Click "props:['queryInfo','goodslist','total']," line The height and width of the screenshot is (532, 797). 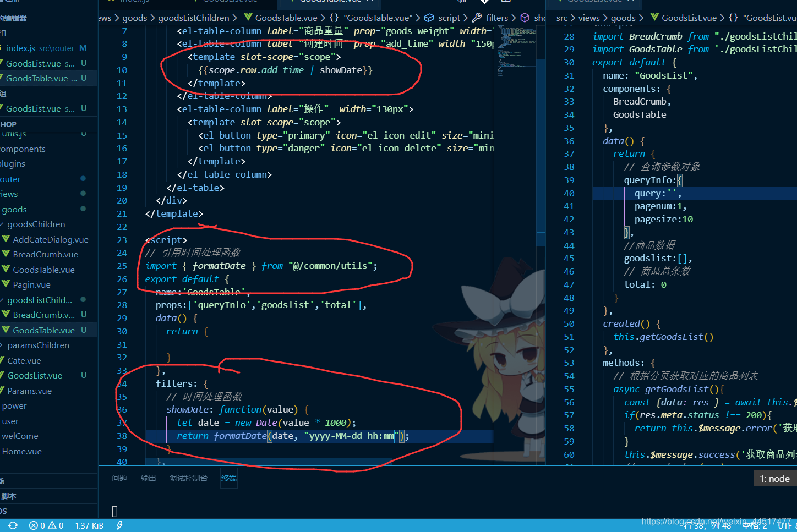tap(261, 305)
